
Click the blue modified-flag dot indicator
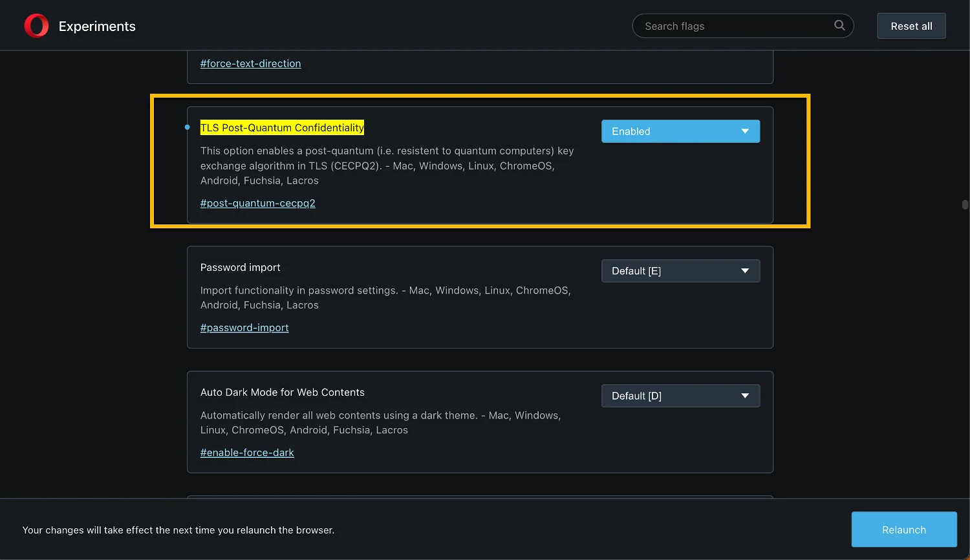[x=188, y=127]
